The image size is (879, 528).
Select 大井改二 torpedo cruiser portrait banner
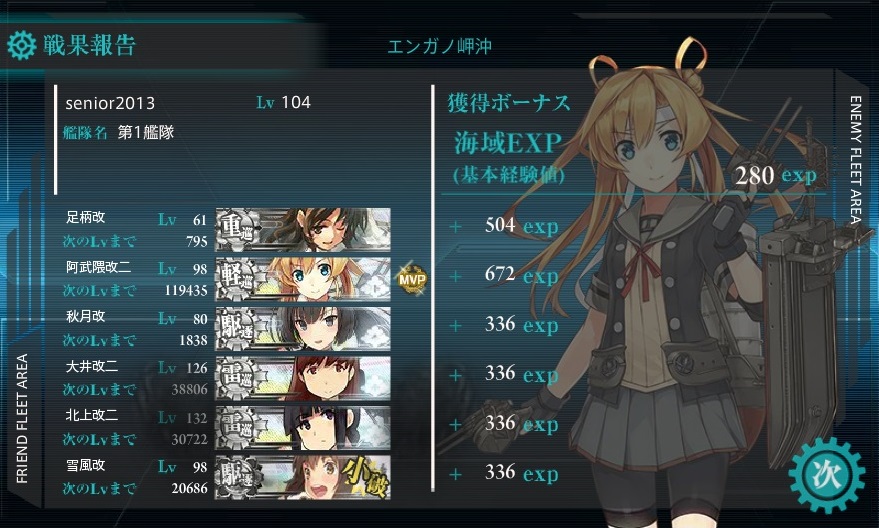(303, 378)
